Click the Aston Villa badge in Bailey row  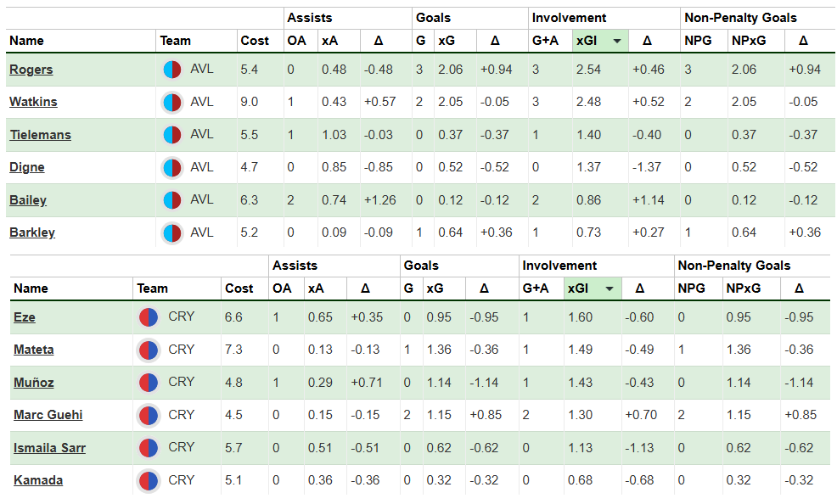(172, 201)
